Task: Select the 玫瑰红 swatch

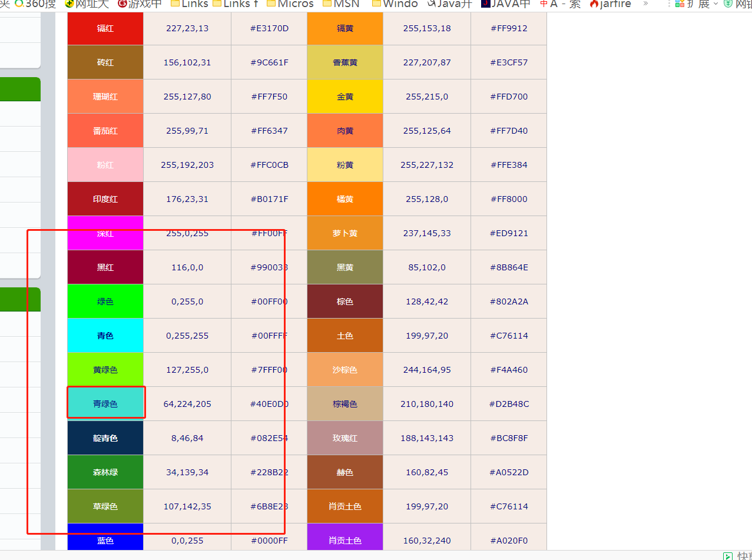Action: pyautogui.click(x=345, y=438)
